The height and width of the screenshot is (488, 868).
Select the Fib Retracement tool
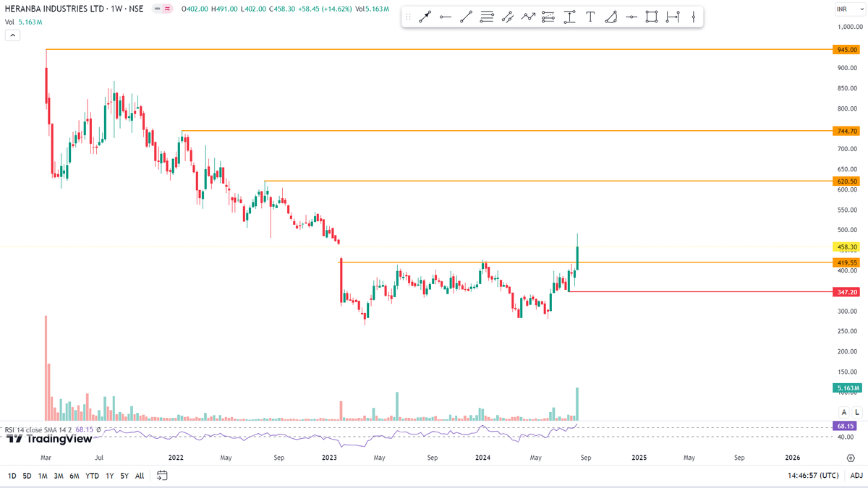(548, 17)
